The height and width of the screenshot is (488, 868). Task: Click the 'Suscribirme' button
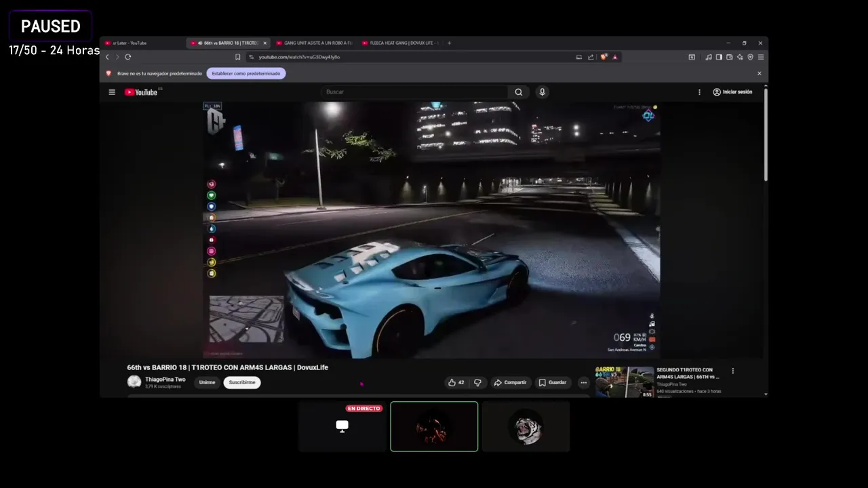click(242, 382)
